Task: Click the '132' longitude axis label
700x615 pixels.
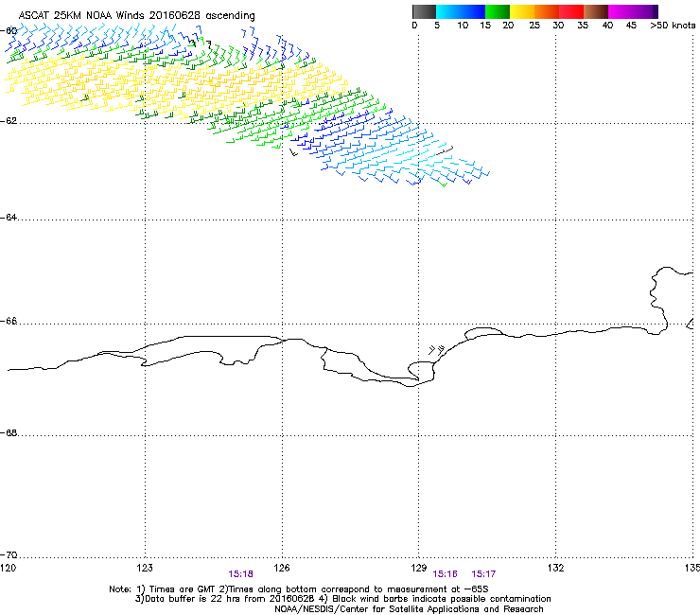Action: coord(556,568)
